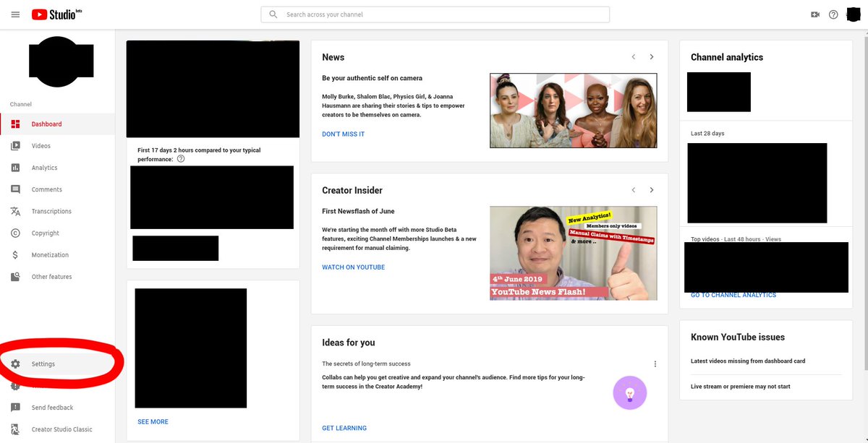Click 'First Newsflash of June' headline
This screenshot has width=868, height=443.
click(x=357, y=211)
